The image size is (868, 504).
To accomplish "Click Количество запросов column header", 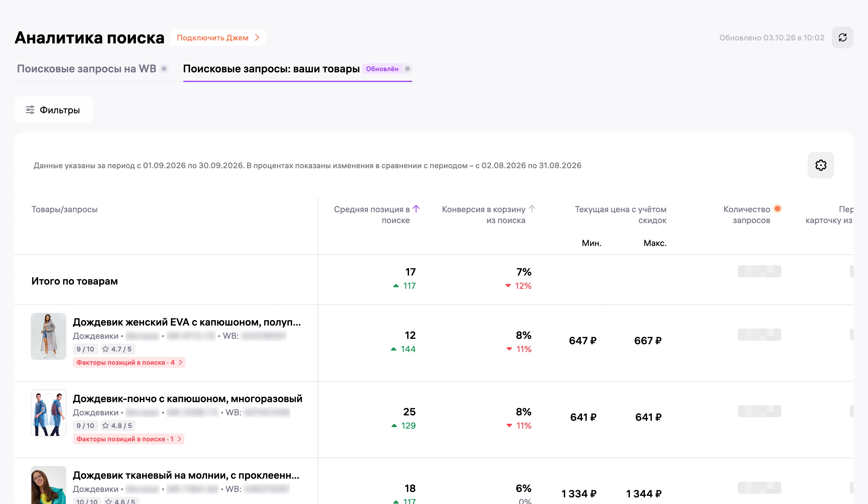I will 747,215.
